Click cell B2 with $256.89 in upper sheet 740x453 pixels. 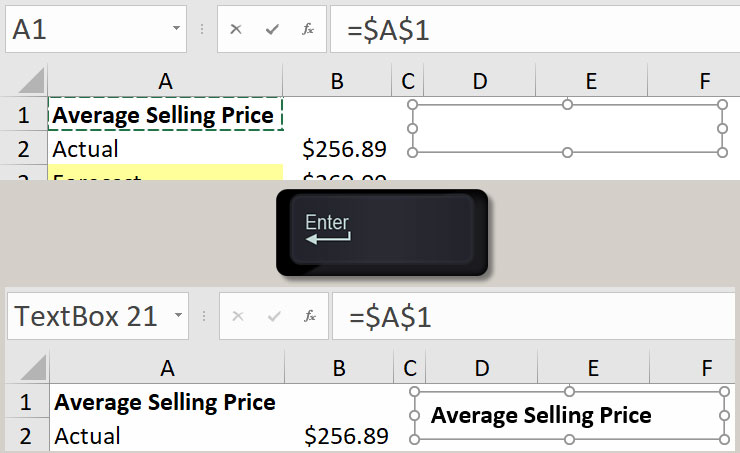pyautogui.click(x=337, y=148)
